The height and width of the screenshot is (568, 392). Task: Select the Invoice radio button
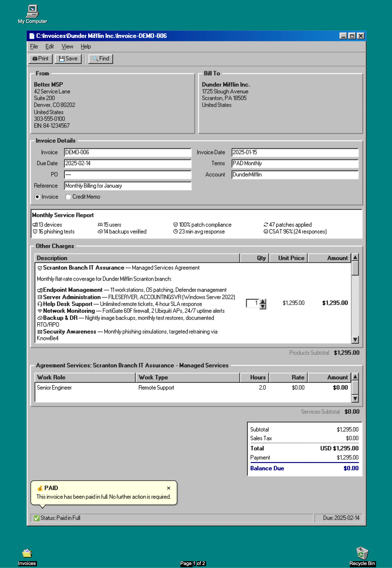tap(37, 197)
